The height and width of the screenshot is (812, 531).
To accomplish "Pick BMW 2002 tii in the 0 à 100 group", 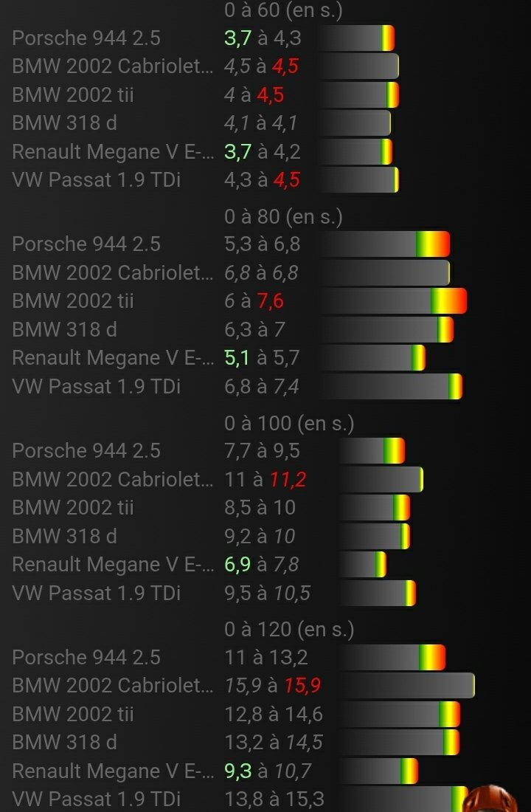I will click(72, 507).
